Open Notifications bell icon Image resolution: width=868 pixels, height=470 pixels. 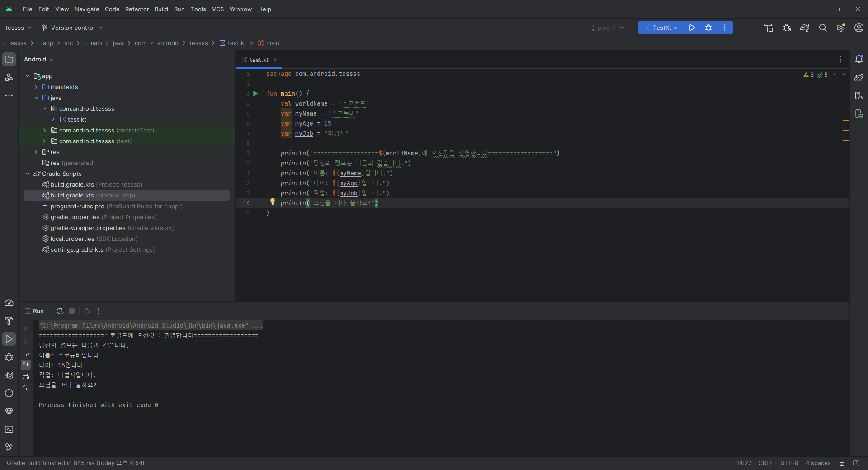tap(859, 59)
